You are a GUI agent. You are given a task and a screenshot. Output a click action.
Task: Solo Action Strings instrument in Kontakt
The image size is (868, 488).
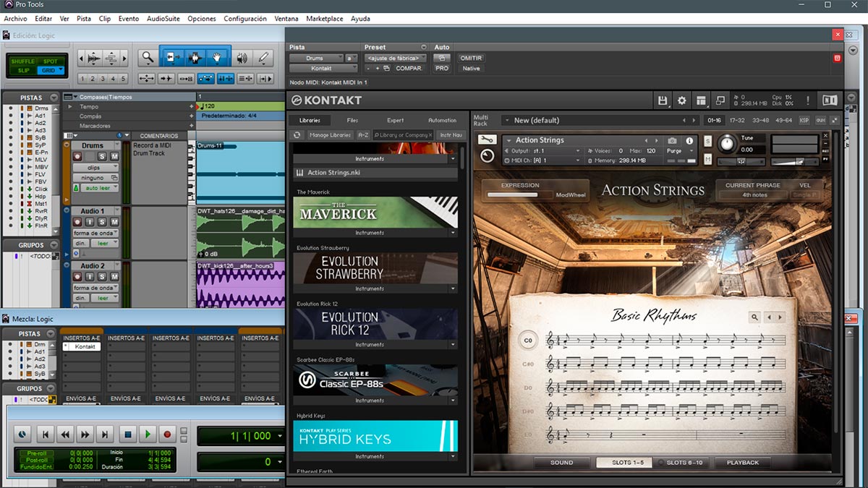(707, 140)
